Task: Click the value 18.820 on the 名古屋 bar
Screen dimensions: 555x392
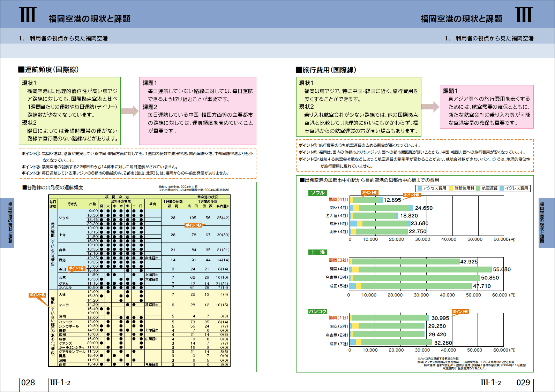Action: coord(409,216)
